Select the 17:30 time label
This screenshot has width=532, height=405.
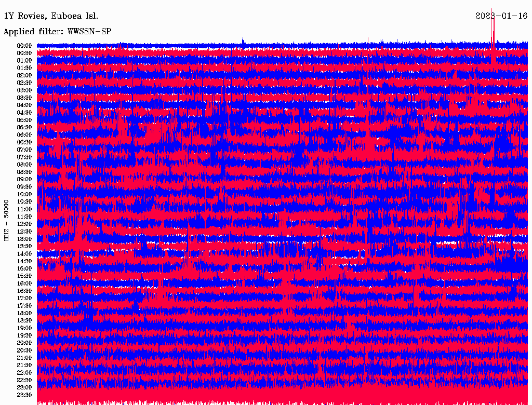point(24,306)
